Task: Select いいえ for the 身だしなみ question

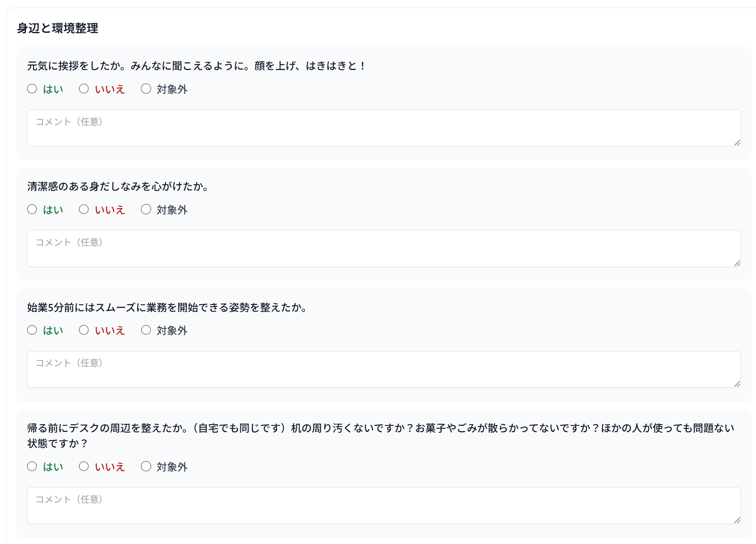Action: 84,209
